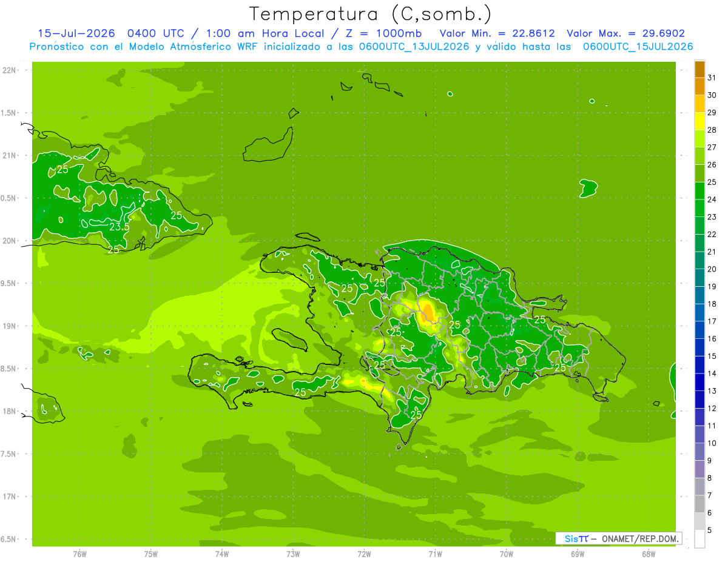This screenshot has width=728, height=562.
Task: Click the "69W" longitude axis label
Action: tap(578, 554)
